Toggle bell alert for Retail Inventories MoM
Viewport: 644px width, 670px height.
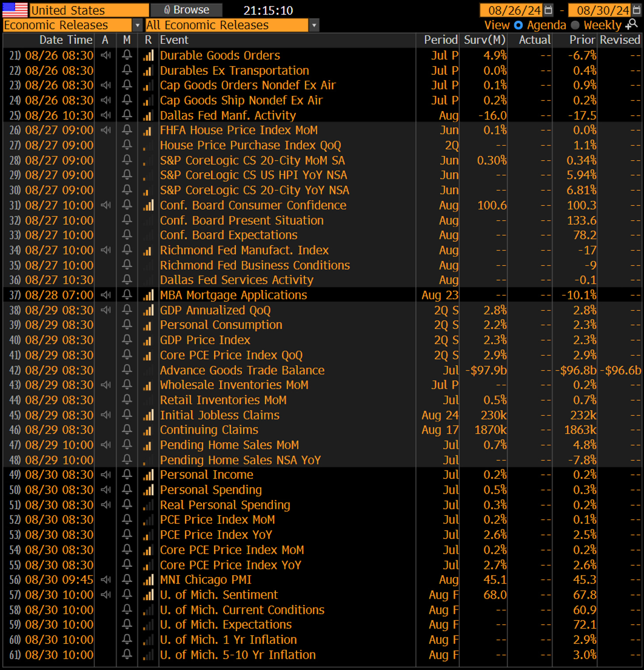coord(127,400)
